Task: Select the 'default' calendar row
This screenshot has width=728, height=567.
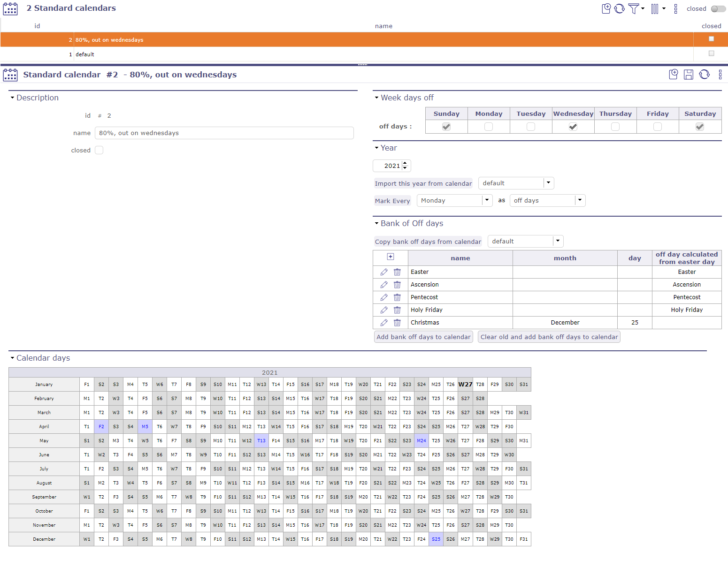Action: point(85,54)
